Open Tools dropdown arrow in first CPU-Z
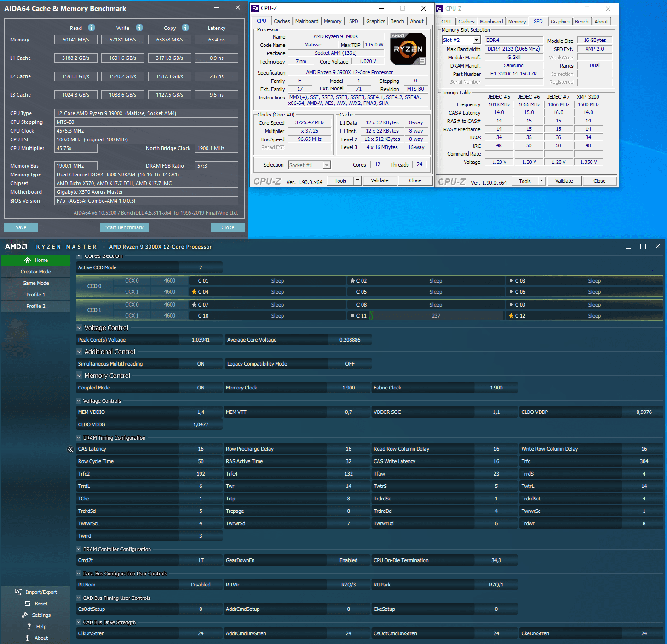 coord(357,180)
